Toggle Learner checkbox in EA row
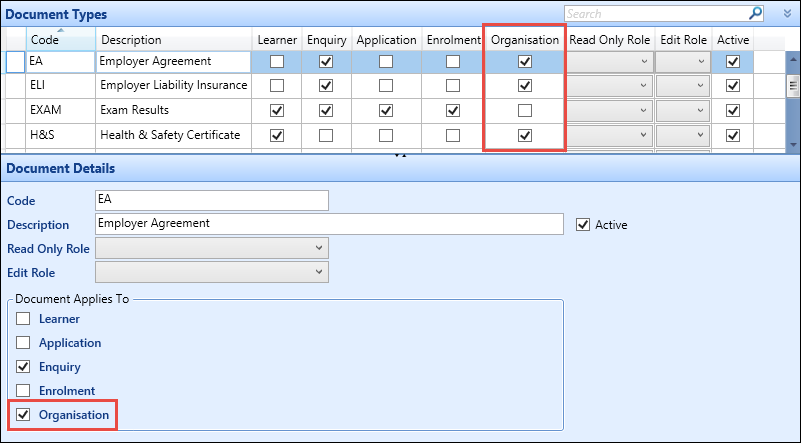 click(277, 62)
